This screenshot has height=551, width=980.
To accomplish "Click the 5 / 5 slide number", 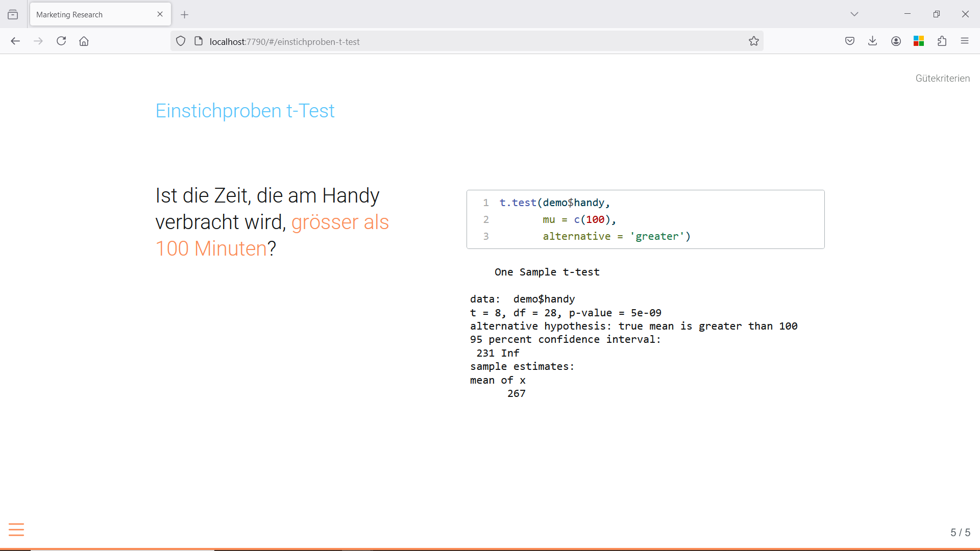I will [960, 533].
